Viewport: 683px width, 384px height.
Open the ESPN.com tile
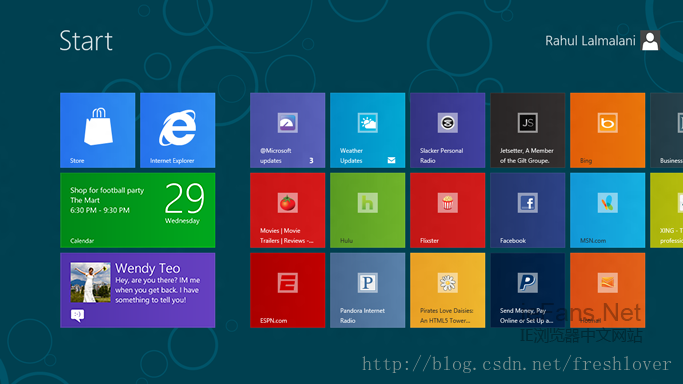(287, 290)
